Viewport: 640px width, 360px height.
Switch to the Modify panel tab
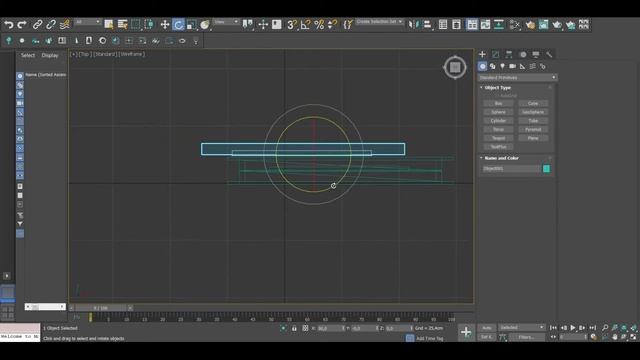pos(496,54)
